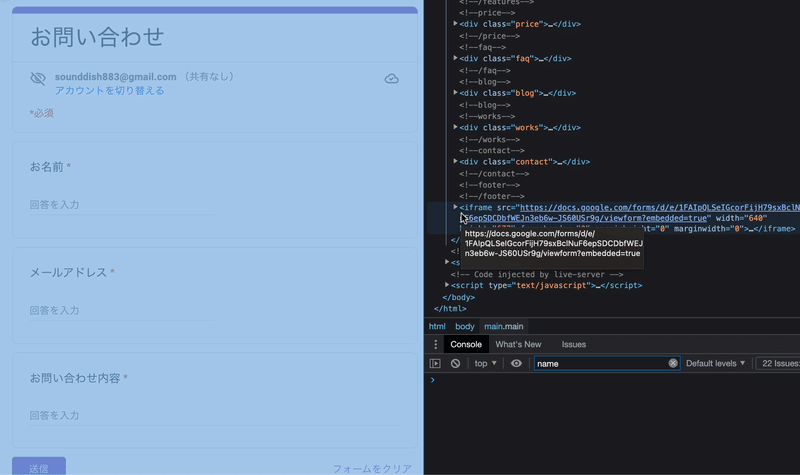Select the '<!--contact-->' comment line

coord(492,151)
